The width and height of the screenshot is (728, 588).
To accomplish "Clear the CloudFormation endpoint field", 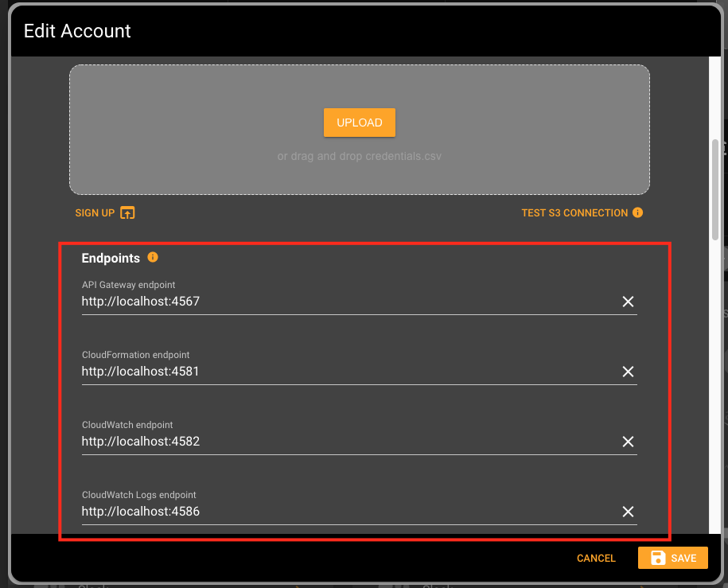I will (x=628, y=372).
